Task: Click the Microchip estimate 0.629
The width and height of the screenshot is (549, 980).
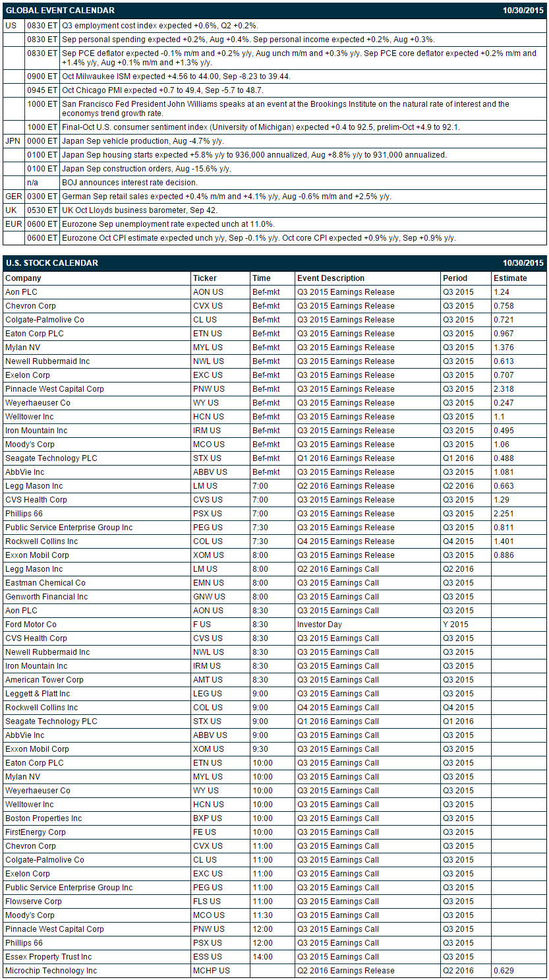Action: [504, 971]
